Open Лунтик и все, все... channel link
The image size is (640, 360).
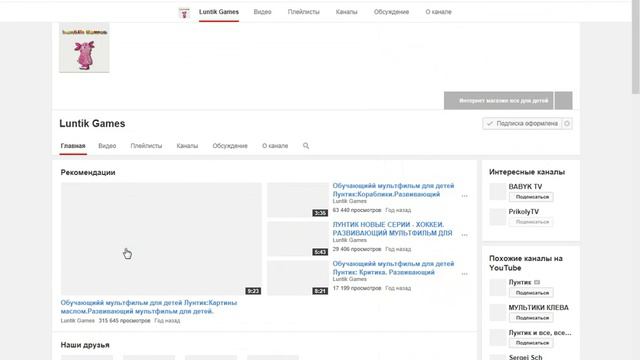[540, 333]
